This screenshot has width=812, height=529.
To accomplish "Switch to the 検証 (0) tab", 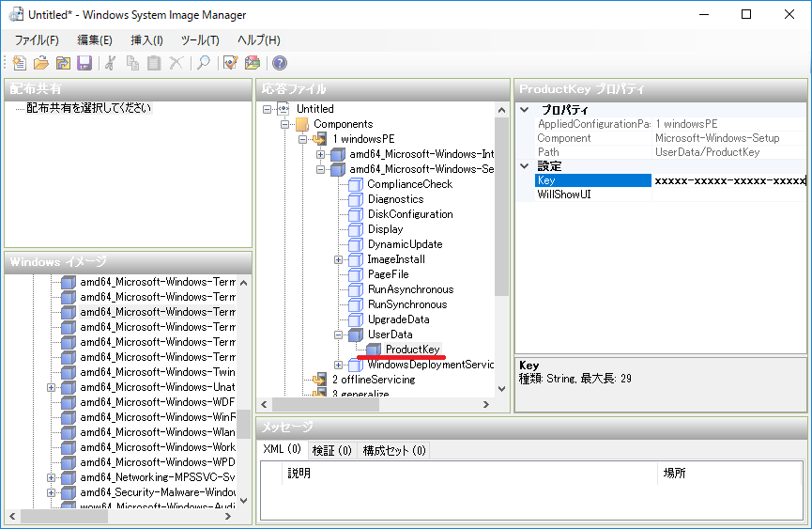I will 332,450.
